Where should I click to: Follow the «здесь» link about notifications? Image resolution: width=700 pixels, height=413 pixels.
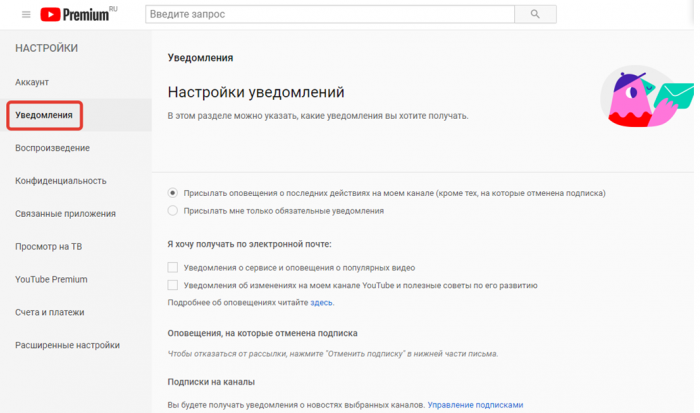[322, 302]
